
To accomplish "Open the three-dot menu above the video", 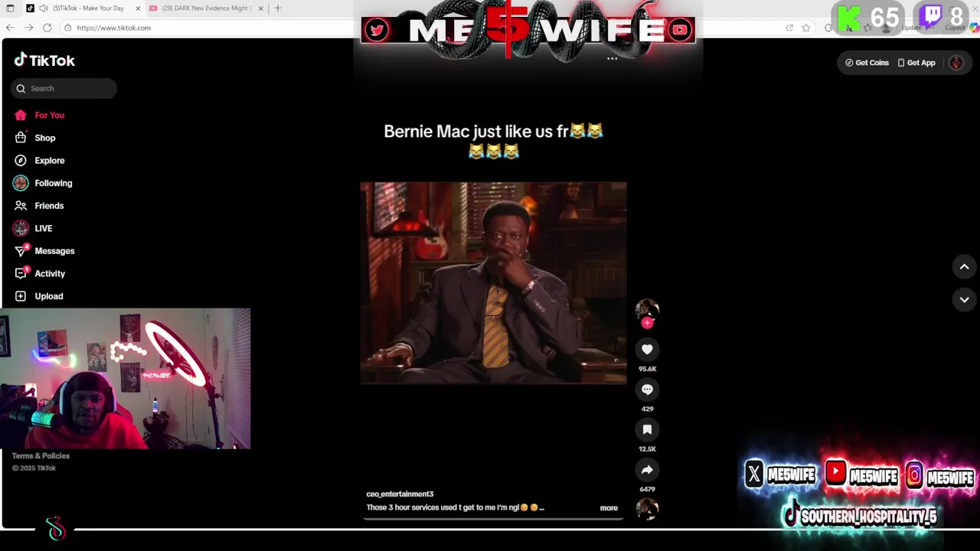I will [612, 58].
